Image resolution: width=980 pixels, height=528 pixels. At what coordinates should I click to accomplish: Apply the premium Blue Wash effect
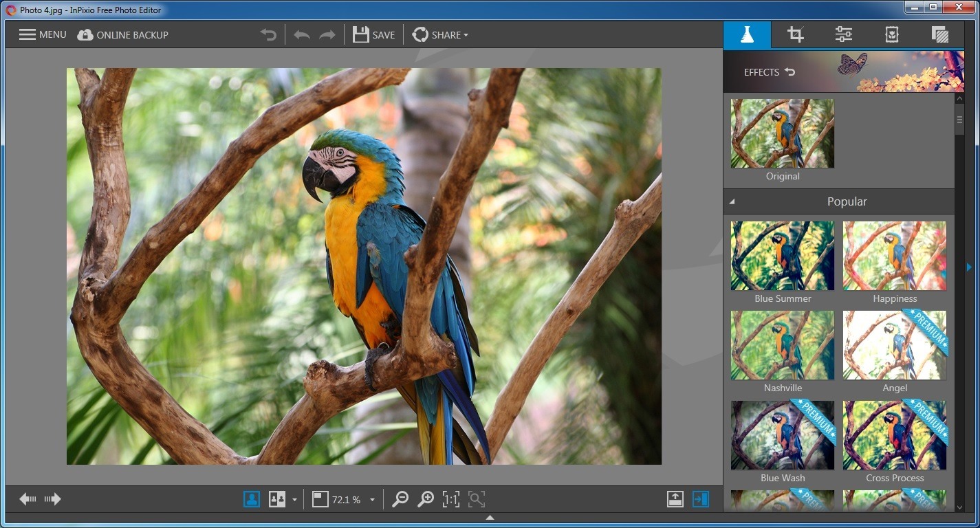(783, 435)
